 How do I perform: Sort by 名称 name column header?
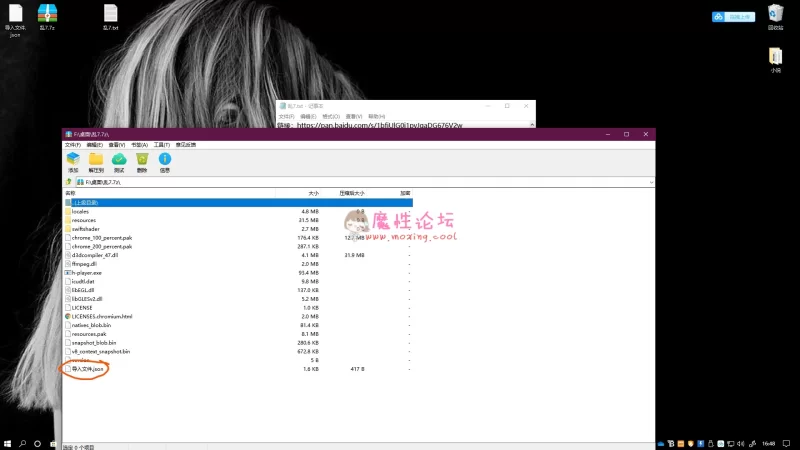(x=70, y=193)
